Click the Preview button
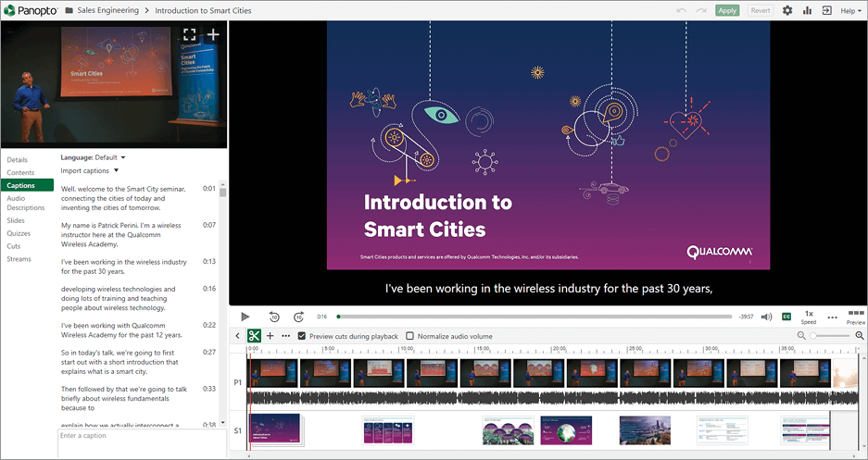868x460 pixels. [x=856, y=317]
